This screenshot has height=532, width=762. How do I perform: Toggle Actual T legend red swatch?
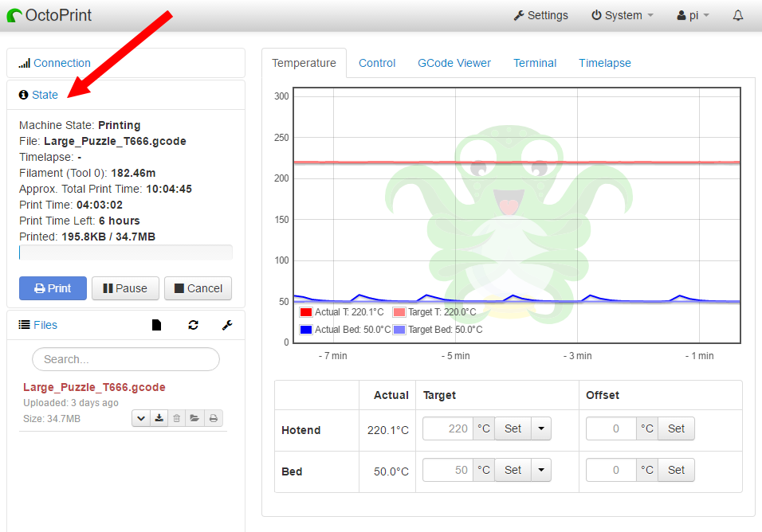306,313
